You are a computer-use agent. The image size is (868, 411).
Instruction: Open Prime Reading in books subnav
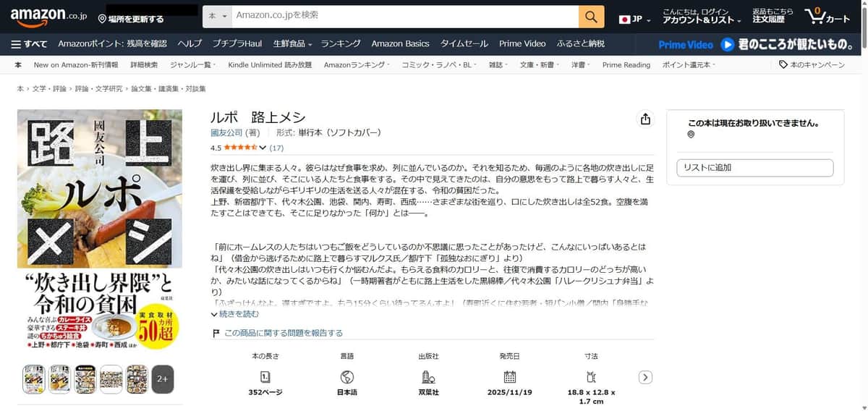coord(626,65)
